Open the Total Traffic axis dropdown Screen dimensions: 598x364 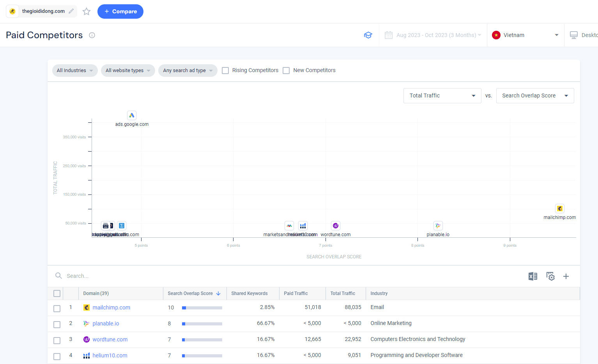tap(442, 95)
